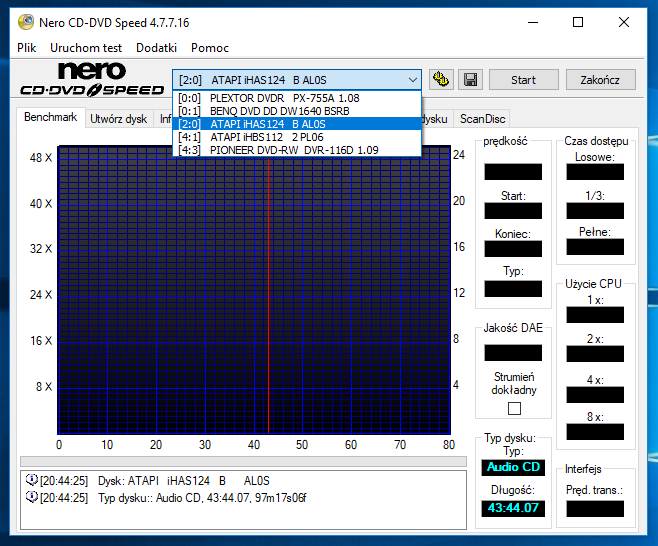Image resolution: width=658 pixels, height=546 pixels.
Task: Click the 1/3 access time field
Action: point(595,211)
